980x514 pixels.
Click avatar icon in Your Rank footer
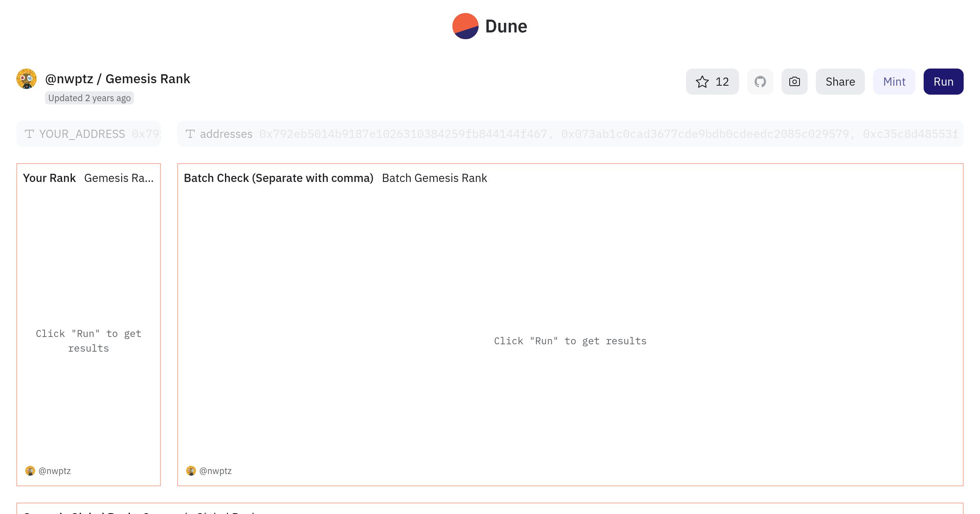(x=30, y=471)
